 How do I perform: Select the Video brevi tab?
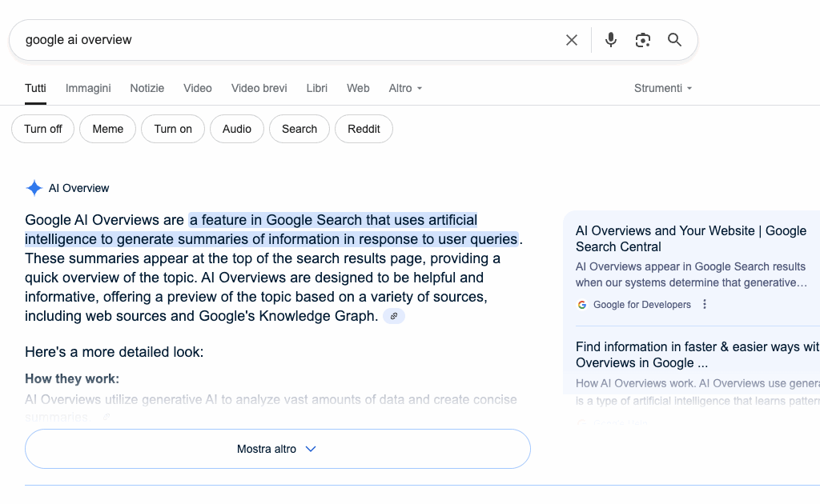(x=259, y=88)
